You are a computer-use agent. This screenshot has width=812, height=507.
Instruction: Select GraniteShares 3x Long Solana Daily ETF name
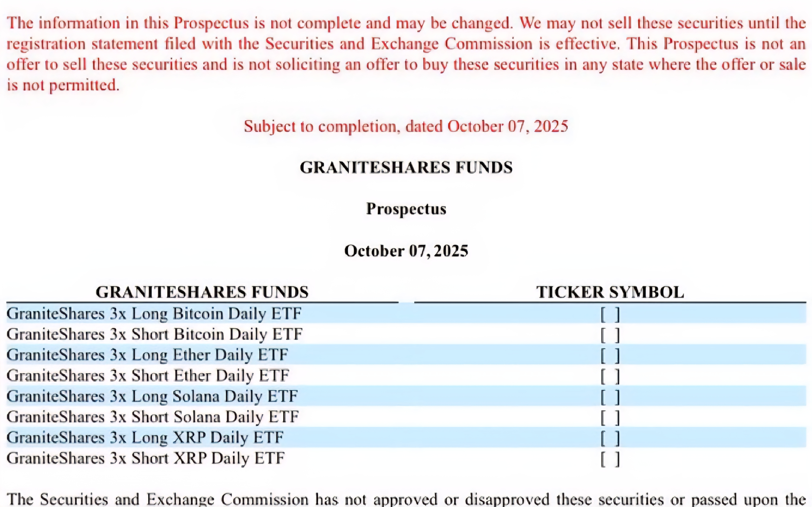click(x=152, y=396)
